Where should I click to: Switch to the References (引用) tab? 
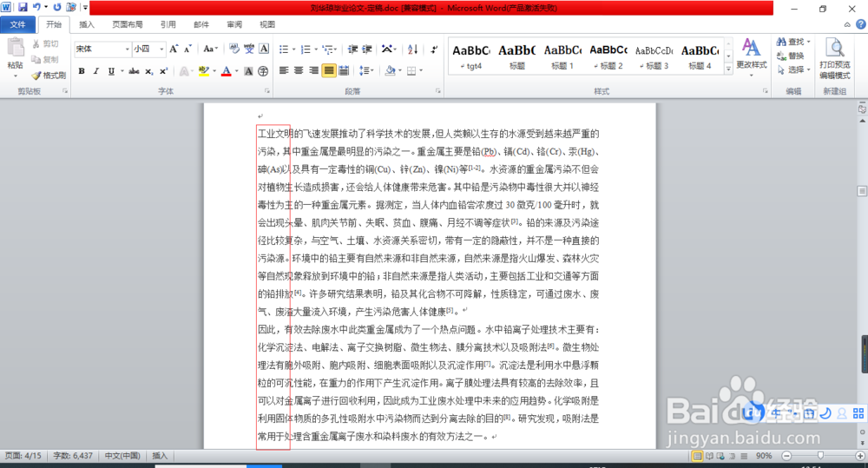(x=168, y=24)
